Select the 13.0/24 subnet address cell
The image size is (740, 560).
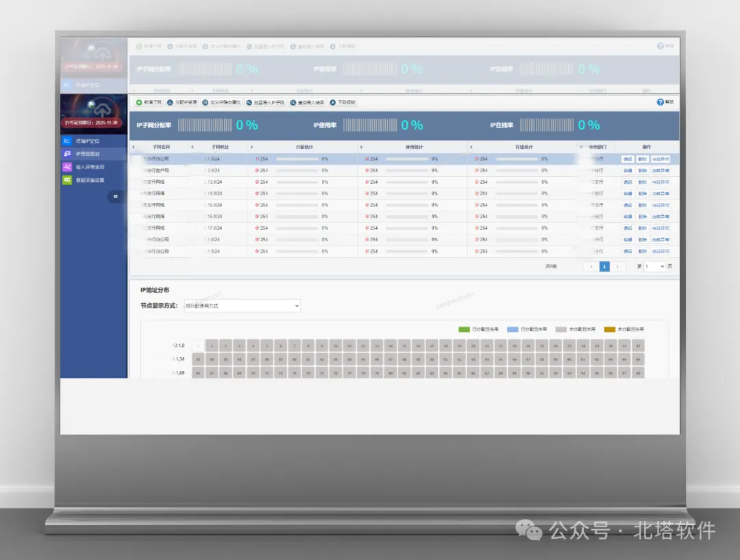pyautogui.click(x=213, y=182)
